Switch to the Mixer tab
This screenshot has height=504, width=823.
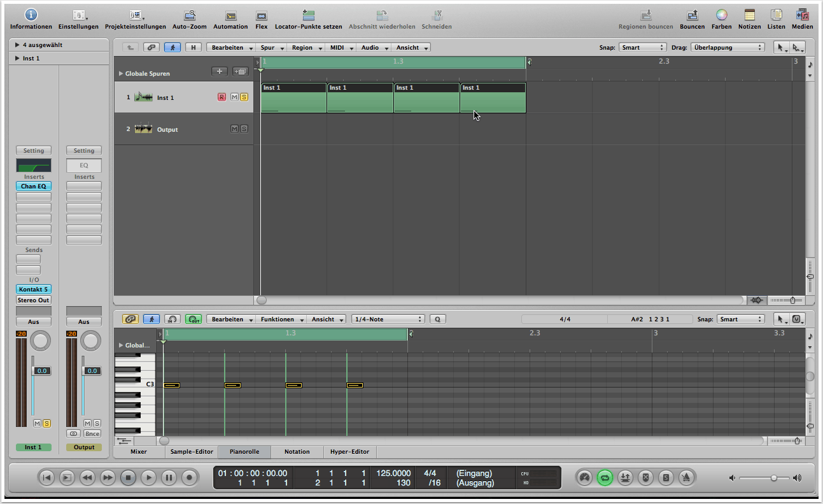(x=138, y=452)
